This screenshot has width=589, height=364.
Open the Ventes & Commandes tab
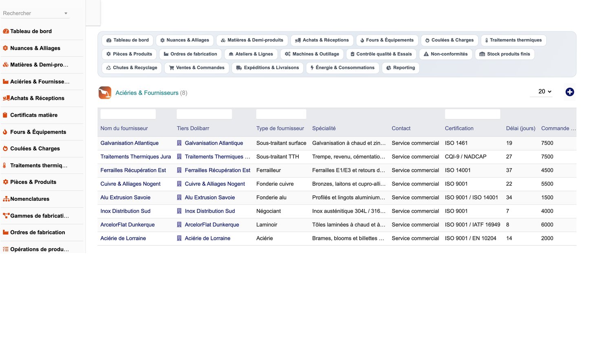(197, 68)
